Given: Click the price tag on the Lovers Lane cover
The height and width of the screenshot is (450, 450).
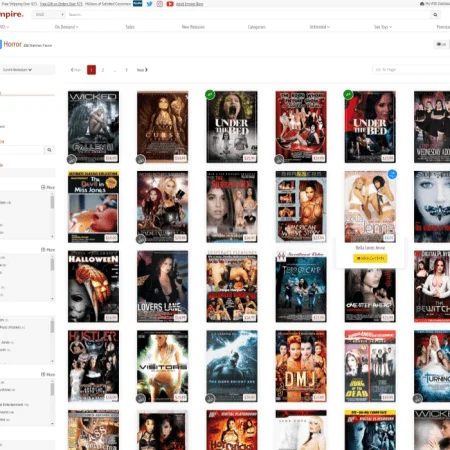Looking at the screenshot, I should [180, 318].
